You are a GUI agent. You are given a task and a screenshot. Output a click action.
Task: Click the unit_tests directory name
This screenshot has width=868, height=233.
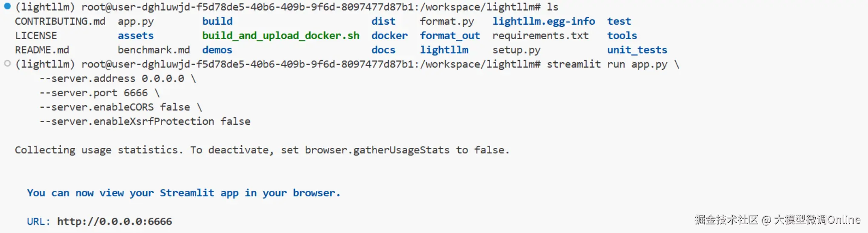[x=637, y=50]
